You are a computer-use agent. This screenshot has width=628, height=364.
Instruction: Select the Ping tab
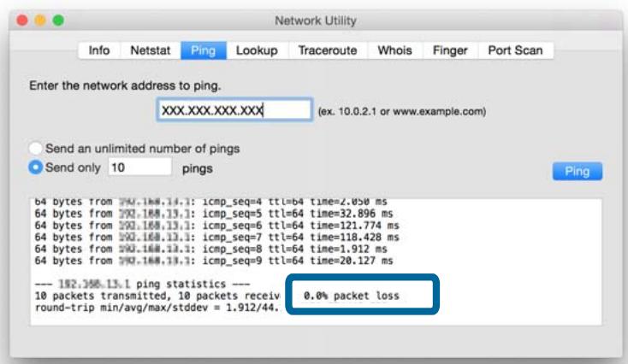tap(204, 50)
